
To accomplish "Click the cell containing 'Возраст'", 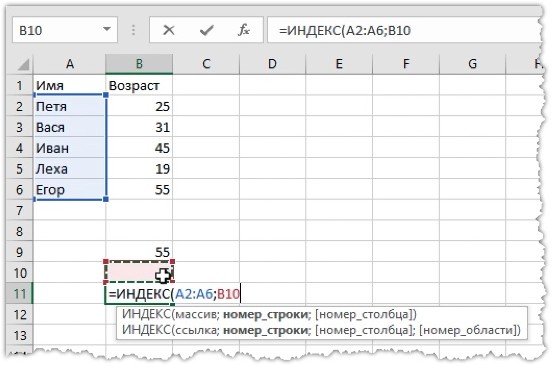I will click(x=139, y=85).
